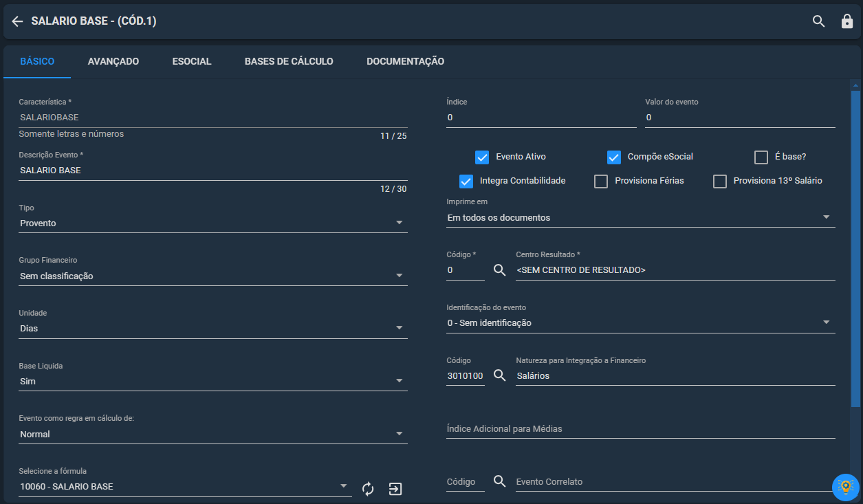Search Evento Correlato with the magnifier icon
Screen dimensions: 863x504
[x=500, y=481]
